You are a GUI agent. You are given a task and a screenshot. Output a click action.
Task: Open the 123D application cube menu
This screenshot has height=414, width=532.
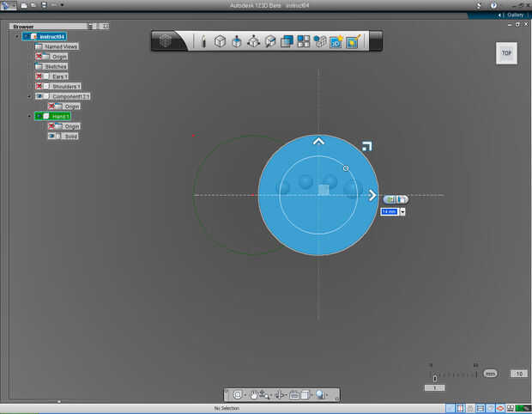167,41
